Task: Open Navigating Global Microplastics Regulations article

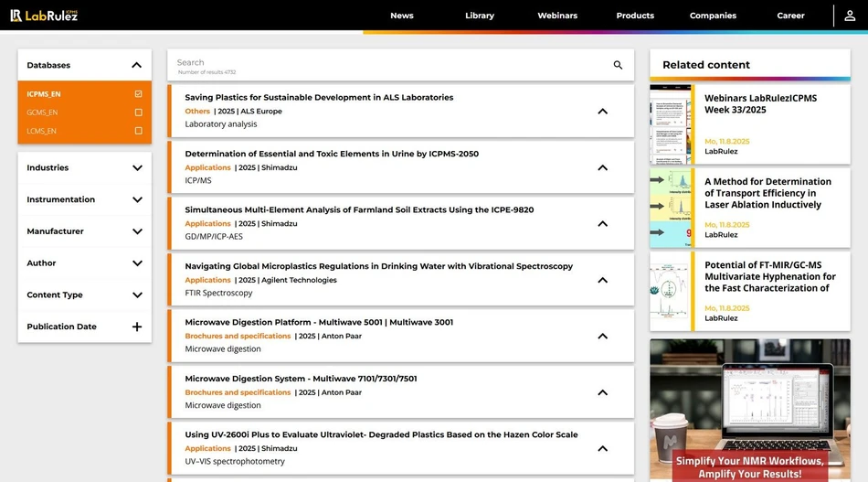Action: point(378,266)
